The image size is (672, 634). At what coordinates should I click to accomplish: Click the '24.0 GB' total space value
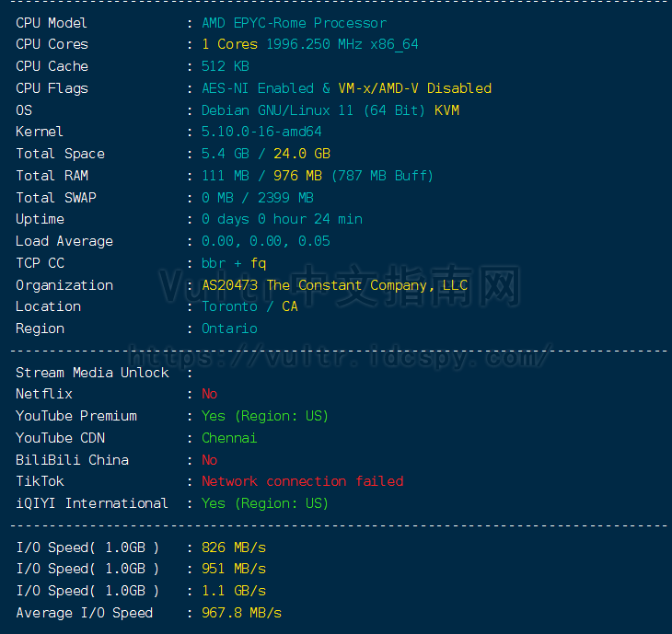tap(302, 154)
